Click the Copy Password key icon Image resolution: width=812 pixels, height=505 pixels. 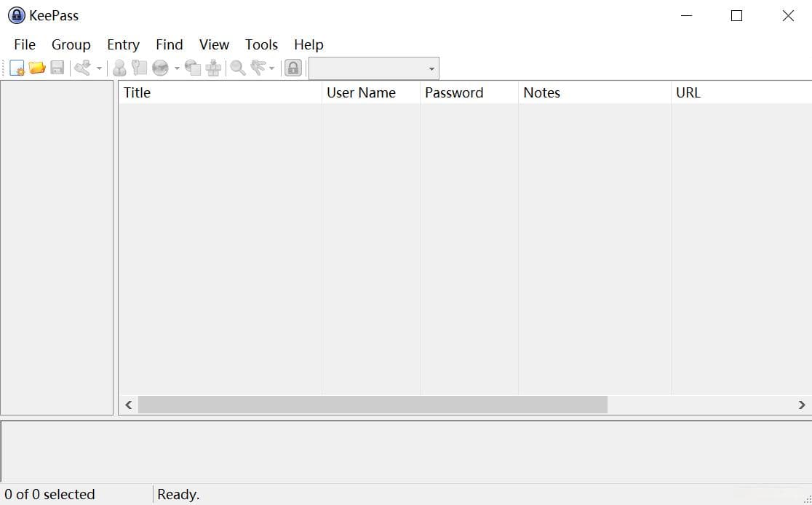click(x=139, y=68)
